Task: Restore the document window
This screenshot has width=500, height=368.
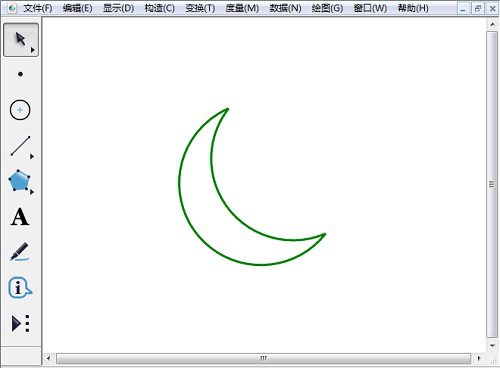Action: pos(478,9)
